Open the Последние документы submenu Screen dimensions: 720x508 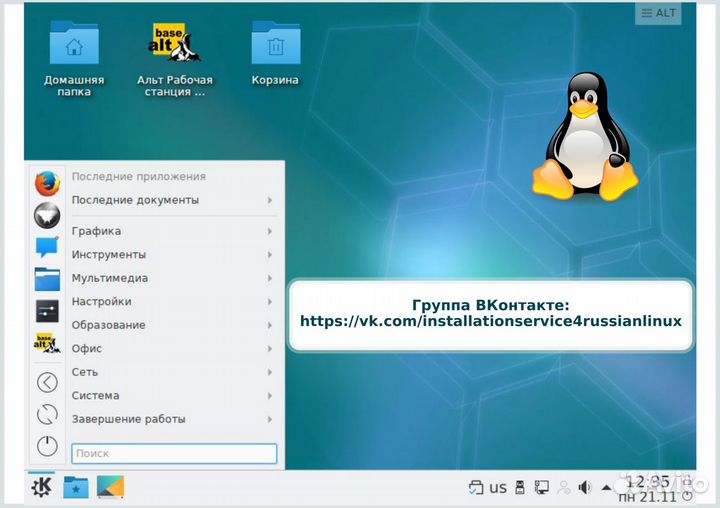174,200
